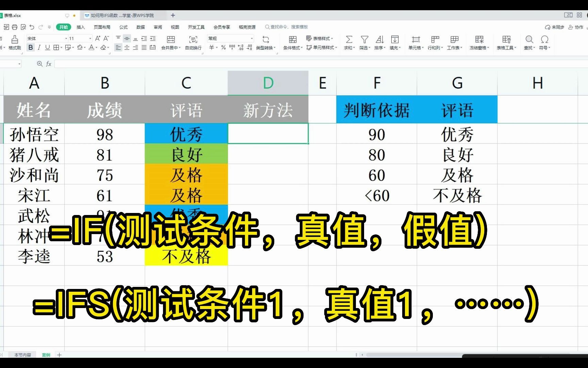Image resolution: width=588 pixels, height=368 pixels.
Task: Toggle Underline formatting
Action: click(x=48, y=47)
